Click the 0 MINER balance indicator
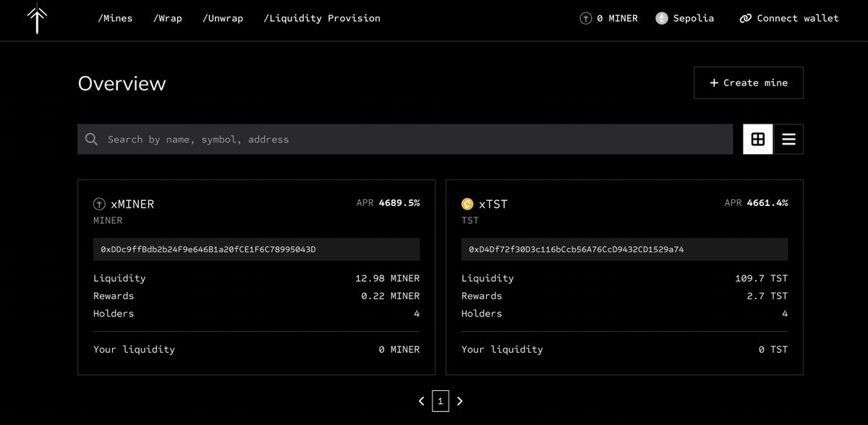This screenshot has height=425, width=868. click(609, 18)
